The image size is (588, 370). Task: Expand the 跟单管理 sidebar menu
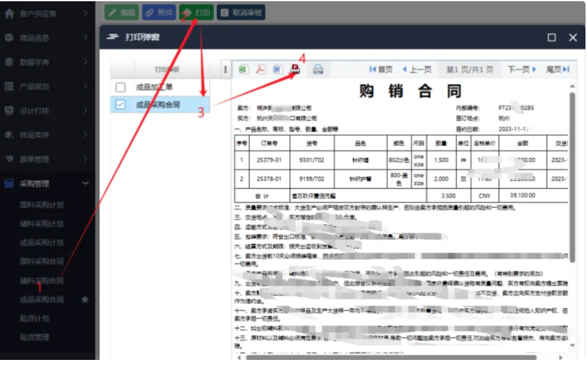pos(85,159)
